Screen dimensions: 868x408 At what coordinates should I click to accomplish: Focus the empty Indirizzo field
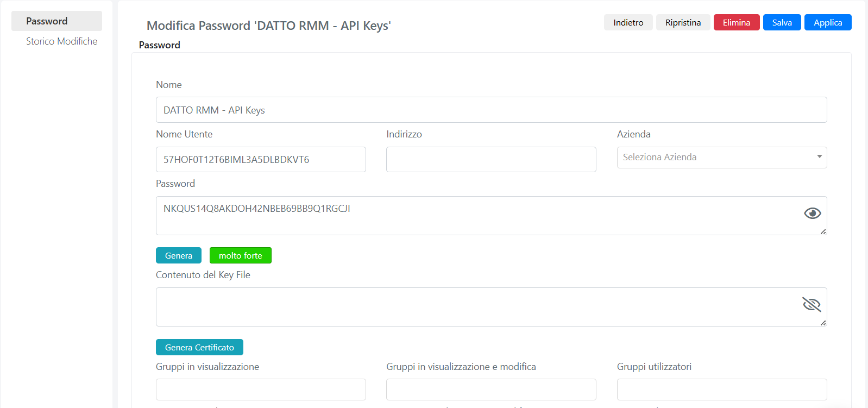(x=491, y=159)
